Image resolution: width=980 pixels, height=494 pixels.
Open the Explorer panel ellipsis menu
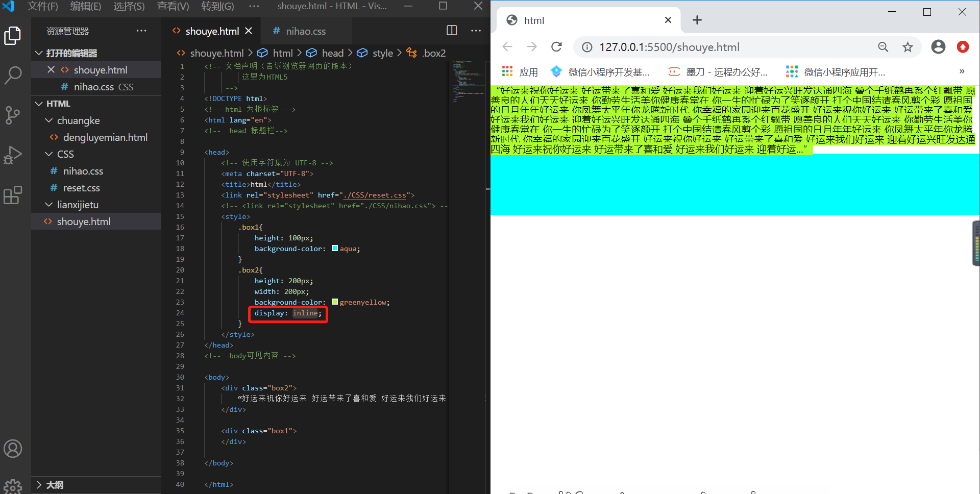(141, 31)
